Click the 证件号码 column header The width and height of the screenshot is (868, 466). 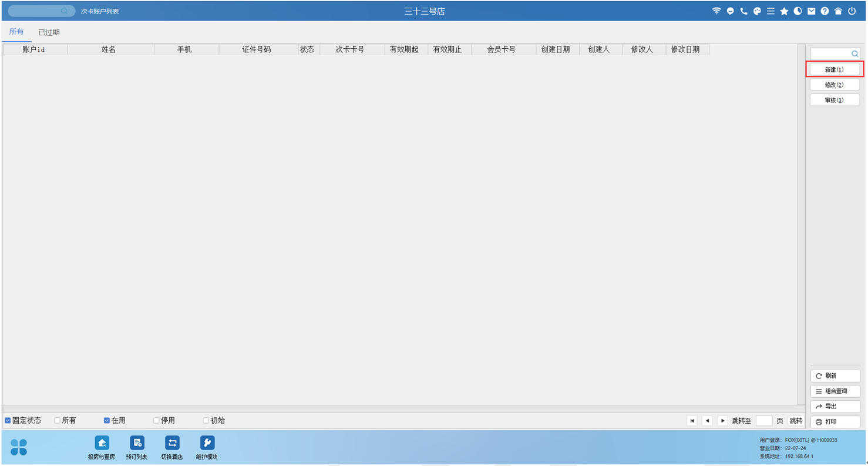(258, 49)
